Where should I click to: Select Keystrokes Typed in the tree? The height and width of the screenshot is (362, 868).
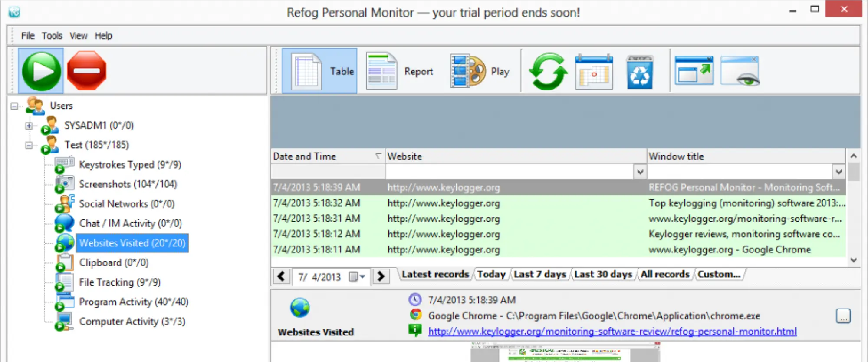point(129,165)
